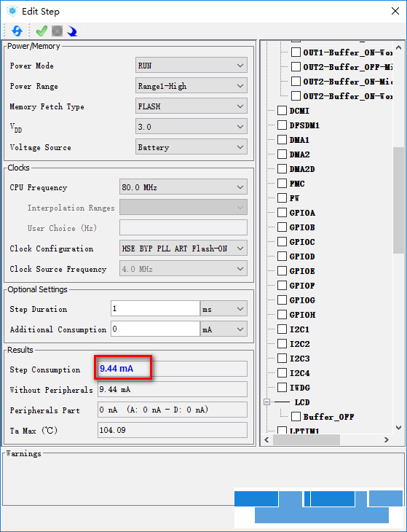This screenshot has width=407, height=532.
Task: Click the Step Duration input field
Action: pyautogui.click(x=155, y=309)
